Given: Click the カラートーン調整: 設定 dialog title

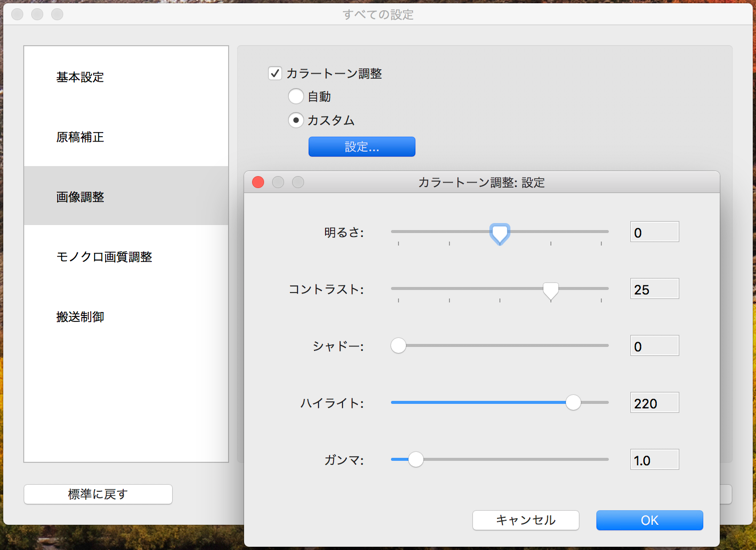Looking at the screenshot, I should tap(481, 183).
